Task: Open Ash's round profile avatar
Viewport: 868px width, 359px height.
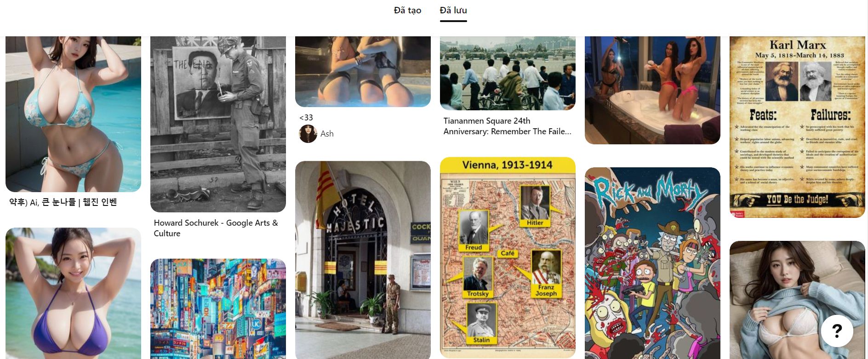Action: pos(308,134)
